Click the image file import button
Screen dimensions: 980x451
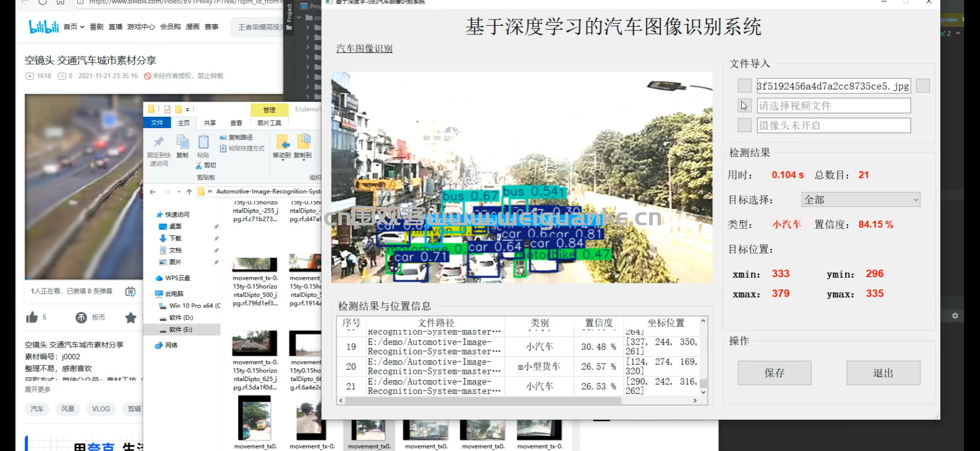click(744, 86)
